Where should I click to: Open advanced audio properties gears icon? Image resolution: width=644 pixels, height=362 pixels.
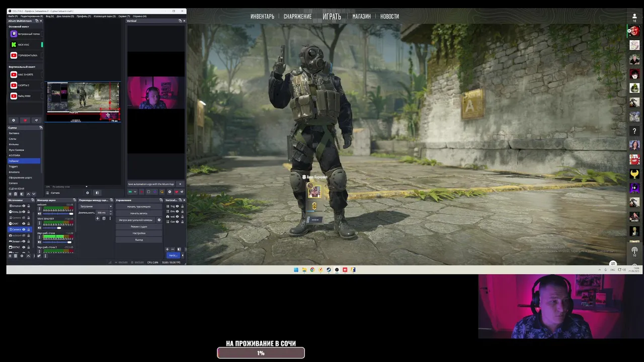(39, 256)
